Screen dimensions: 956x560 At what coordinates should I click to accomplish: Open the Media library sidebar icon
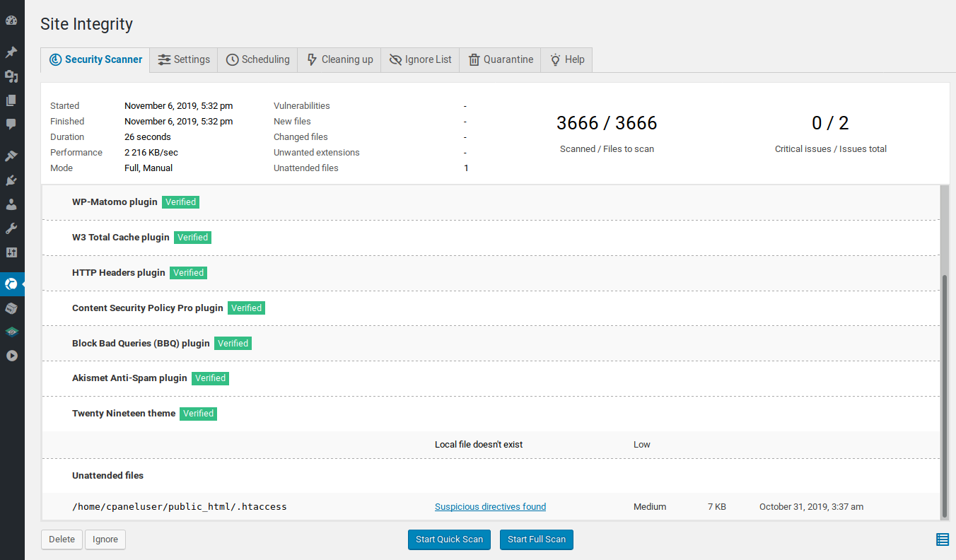click(x=11, y=76)
